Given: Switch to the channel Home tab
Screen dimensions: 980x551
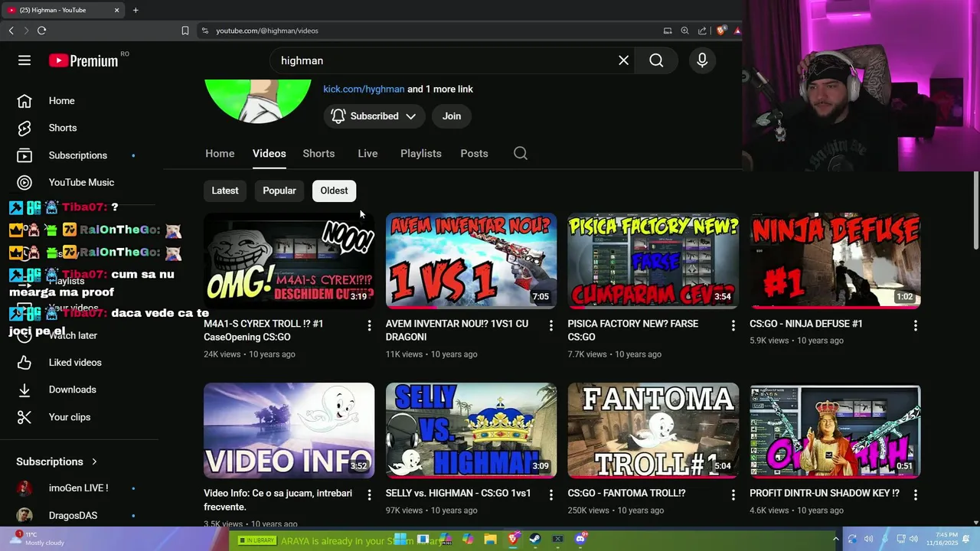Looking at the screenshot, I should pos(220,153).
